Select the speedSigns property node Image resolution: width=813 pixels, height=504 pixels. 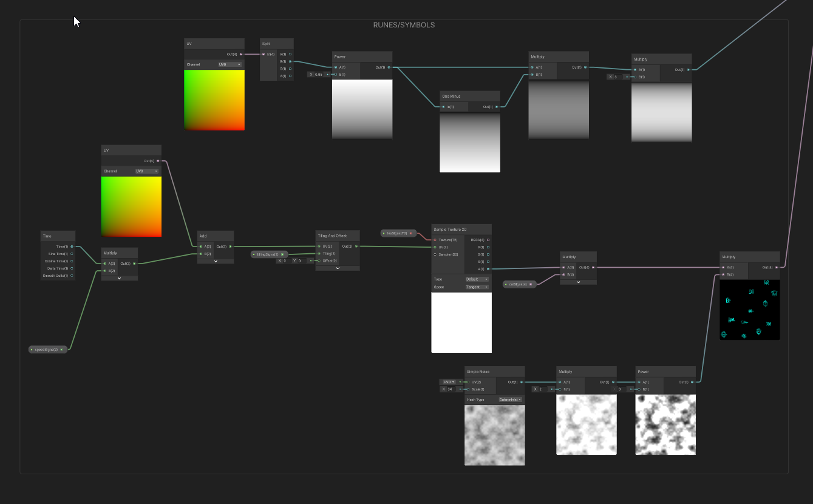coord(49,350)
